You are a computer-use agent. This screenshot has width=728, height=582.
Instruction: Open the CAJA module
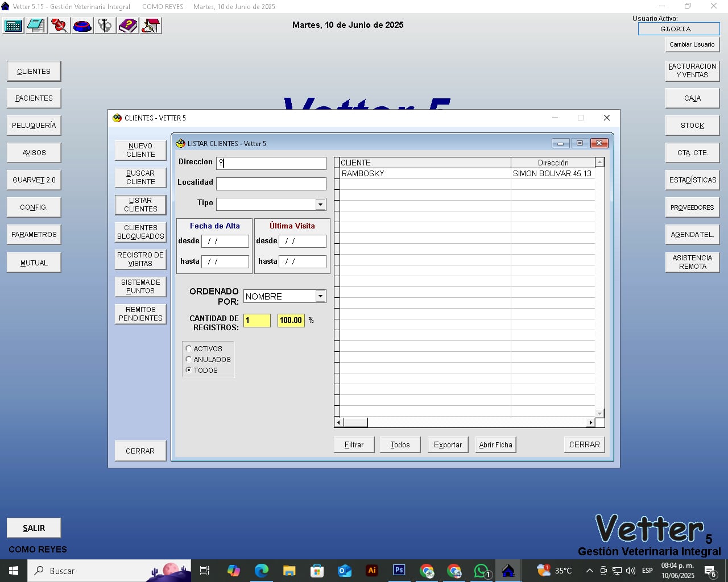[x=692, y=98]
